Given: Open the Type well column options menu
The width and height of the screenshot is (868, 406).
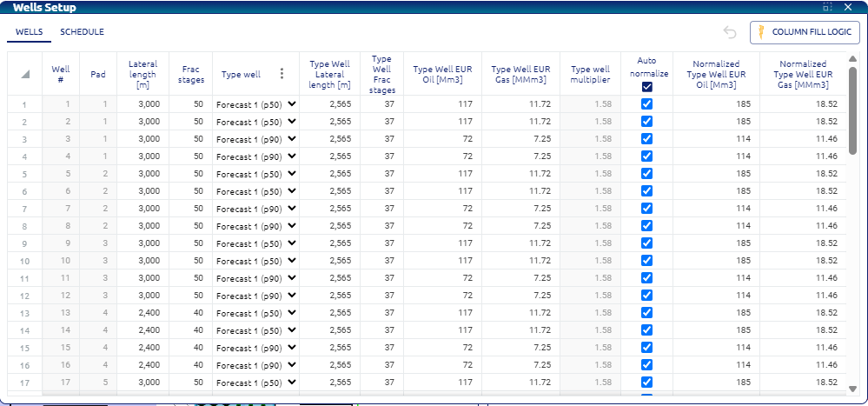Looking at the screenshot, I should coord(281,75).
